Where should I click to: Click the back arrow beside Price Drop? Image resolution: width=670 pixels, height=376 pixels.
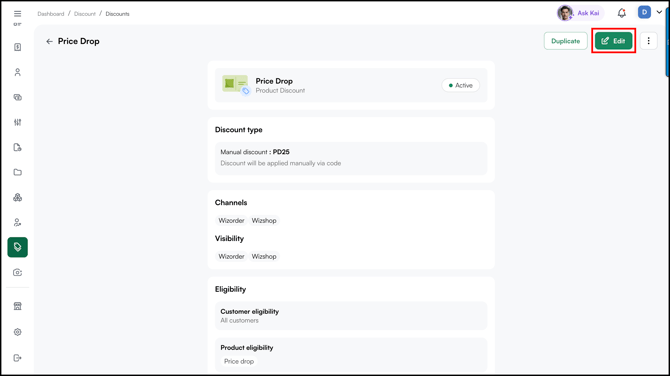tap(50, 41)
